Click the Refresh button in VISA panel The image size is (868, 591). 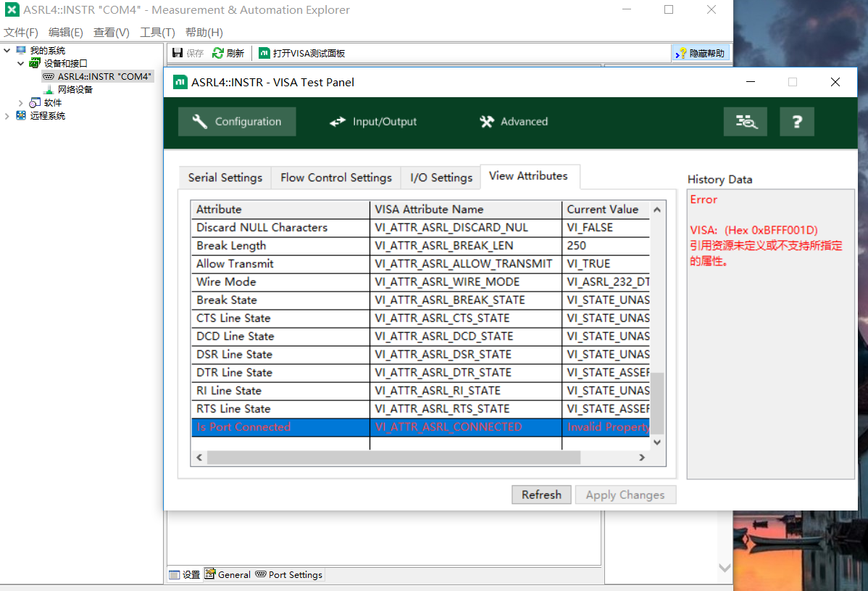541,495
